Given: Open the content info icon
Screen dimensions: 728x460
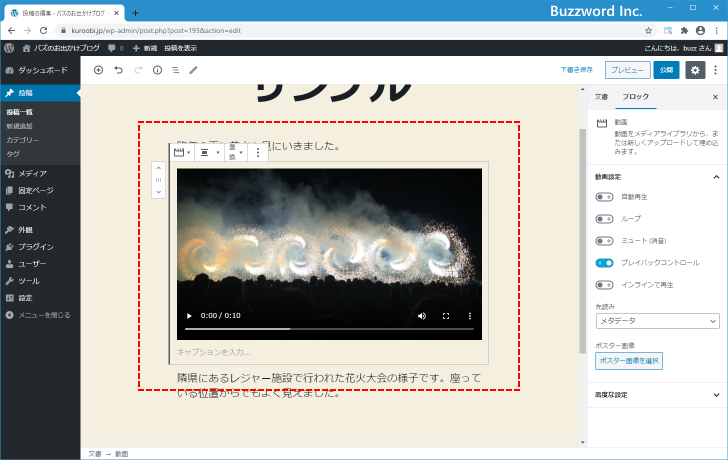Looking at the screenshot, I should pos(157,70).
